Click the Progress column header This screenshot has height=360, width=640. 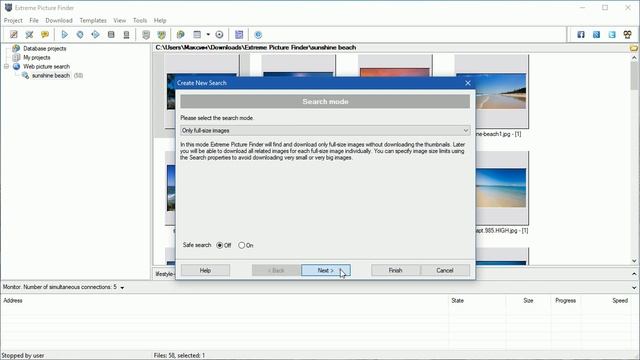point(565,300)
